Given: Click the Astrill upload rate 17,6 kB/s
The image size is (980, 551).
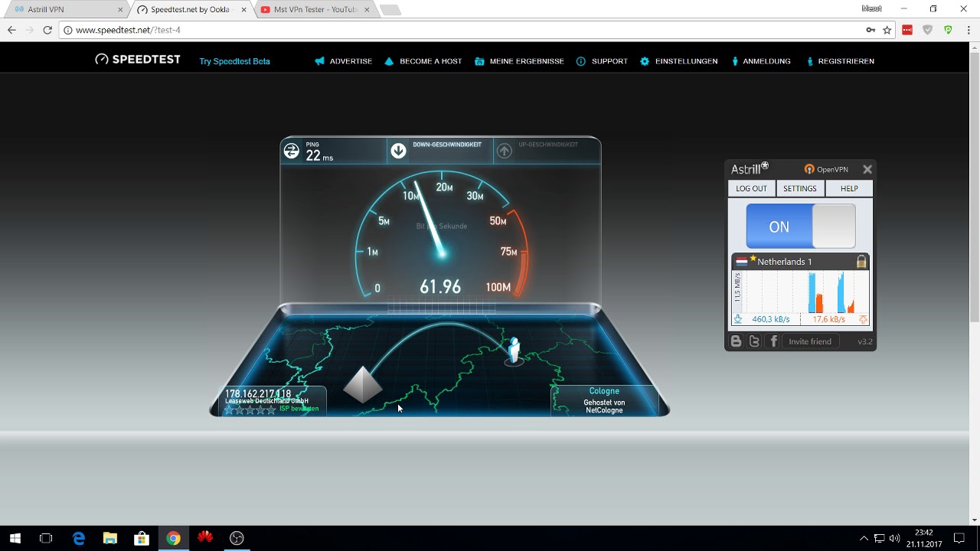Looking at the screenshot, I should tap(828, 319).
